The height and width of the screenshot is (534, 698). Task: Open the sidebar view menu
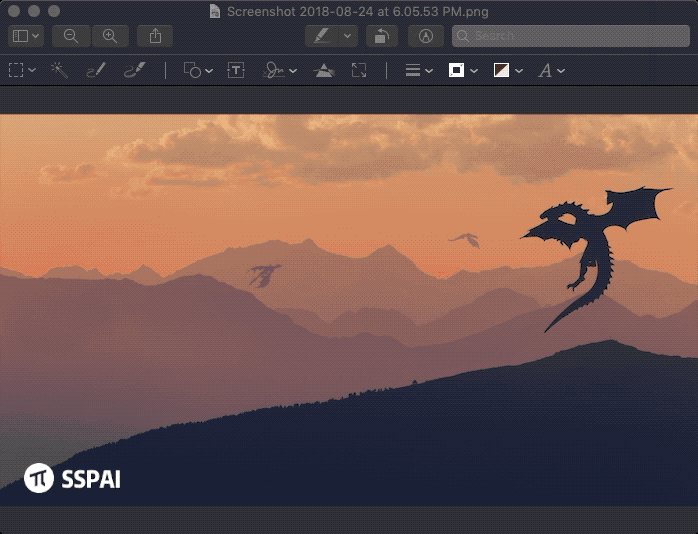click(x=26, y=36)
